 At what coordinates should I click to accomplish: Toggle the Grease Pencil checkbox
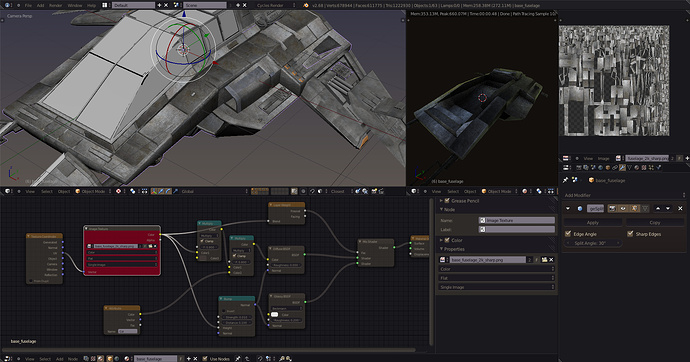click(447, 201)
